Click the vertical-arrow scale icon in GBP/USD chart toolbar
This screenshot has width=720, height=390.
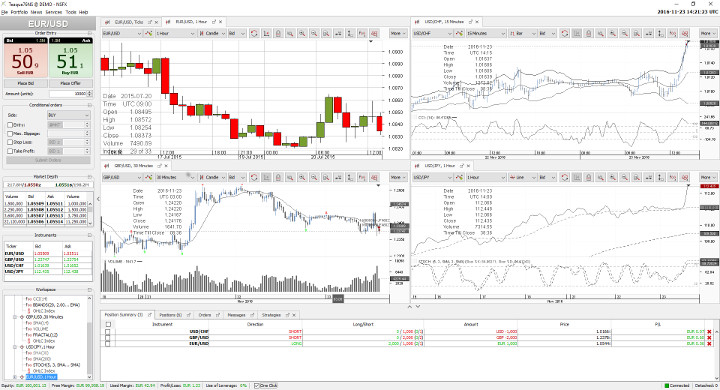[350, 177]
